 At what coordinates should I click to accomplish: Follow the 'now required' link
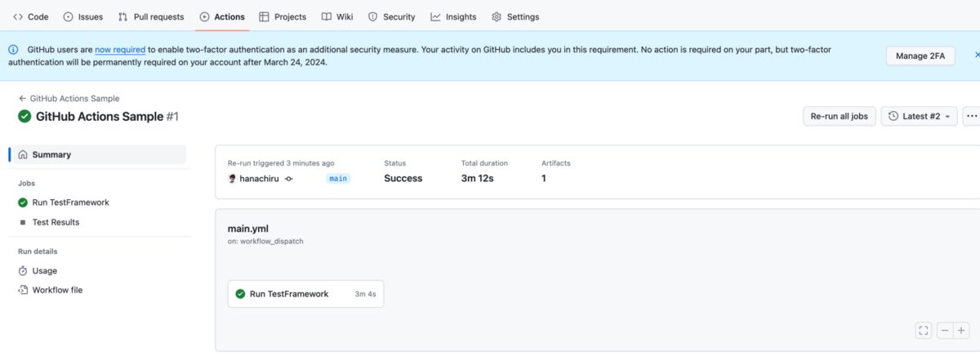click(120, 50)
